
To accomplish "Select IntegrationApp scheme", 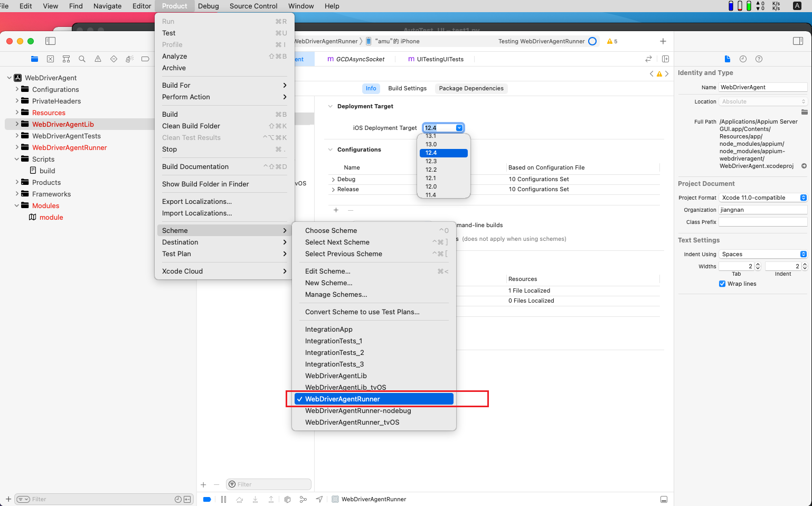I will pyautogui.click(x=374, y=329).
